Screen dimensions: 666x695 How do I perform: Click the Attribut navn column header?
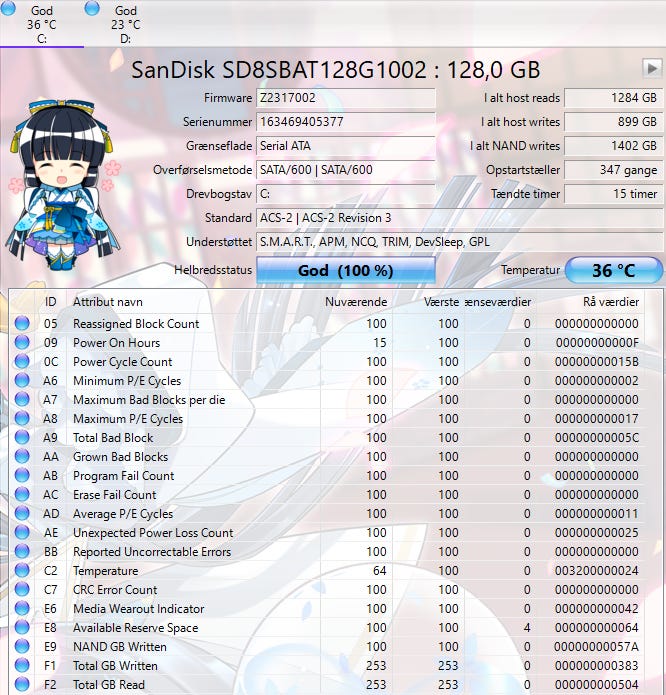(193, 302)
